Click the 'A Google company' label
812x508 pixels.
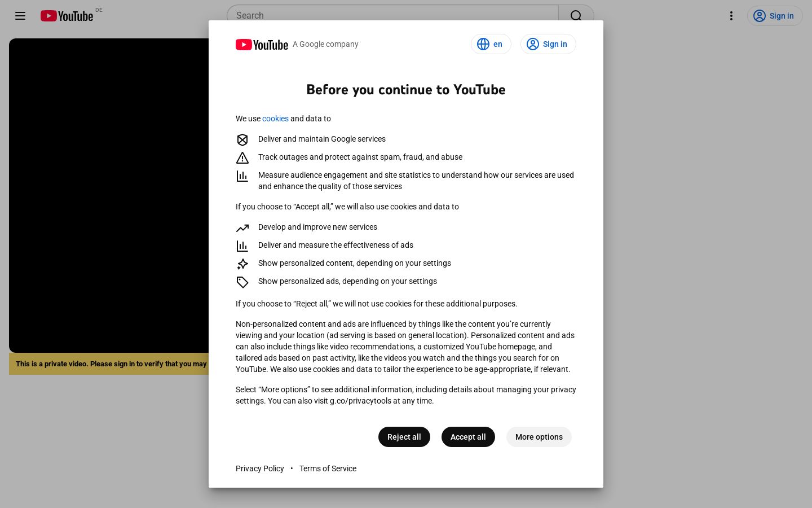tap(325, 44)
